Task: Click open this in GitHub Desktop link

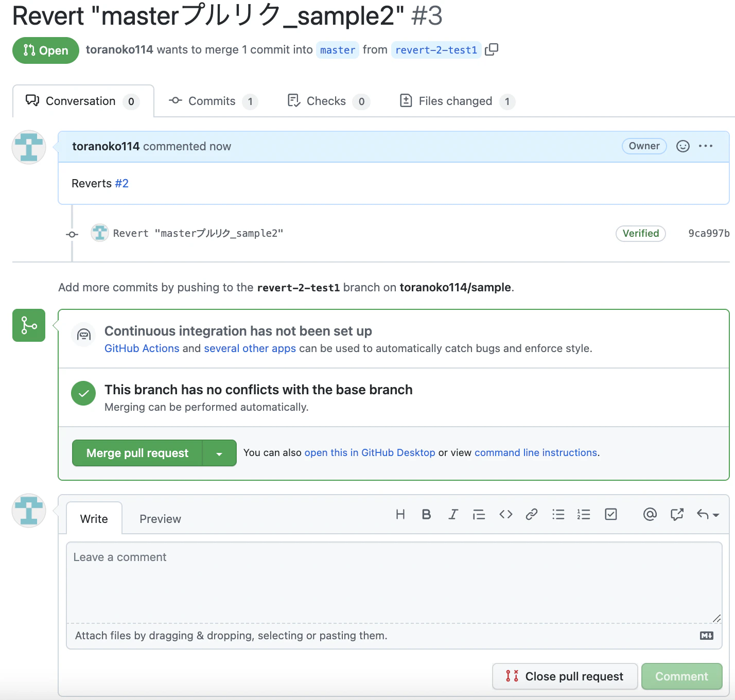Action: [x=370, y=452]
